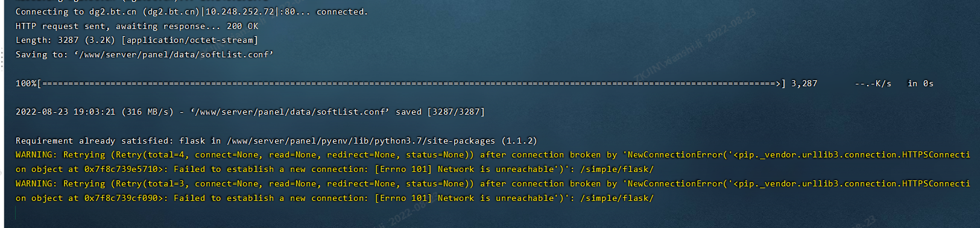
Task: Click the last /simple/flask/ URL path
Action: [617, 198]
